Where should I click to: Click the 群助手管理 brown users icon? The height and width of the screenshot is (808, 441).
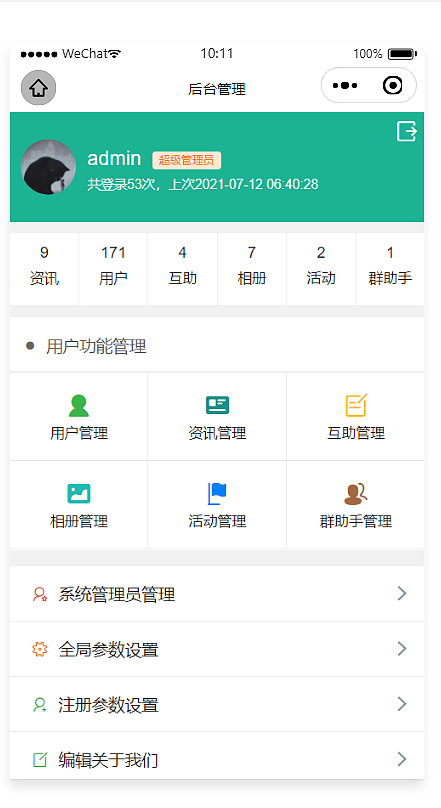pyautogui.click(x=356, y=494)
